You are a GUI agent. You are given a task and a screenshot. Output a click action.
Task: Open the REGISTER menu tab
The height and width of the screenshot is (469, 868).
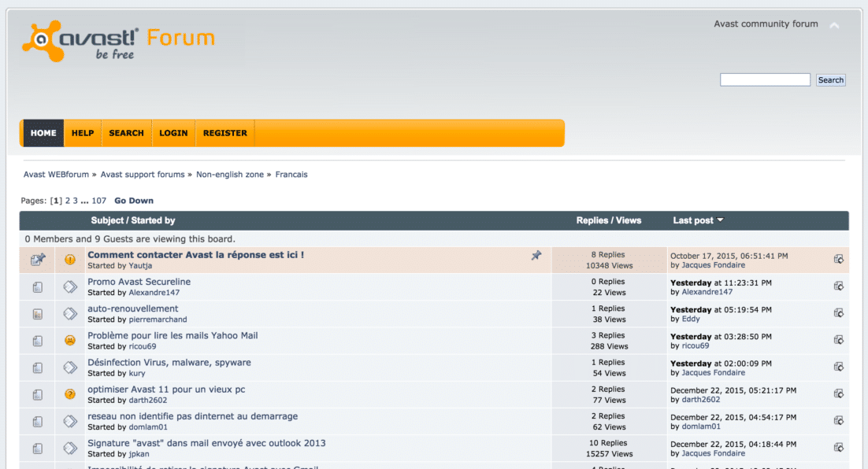(224, 133)
